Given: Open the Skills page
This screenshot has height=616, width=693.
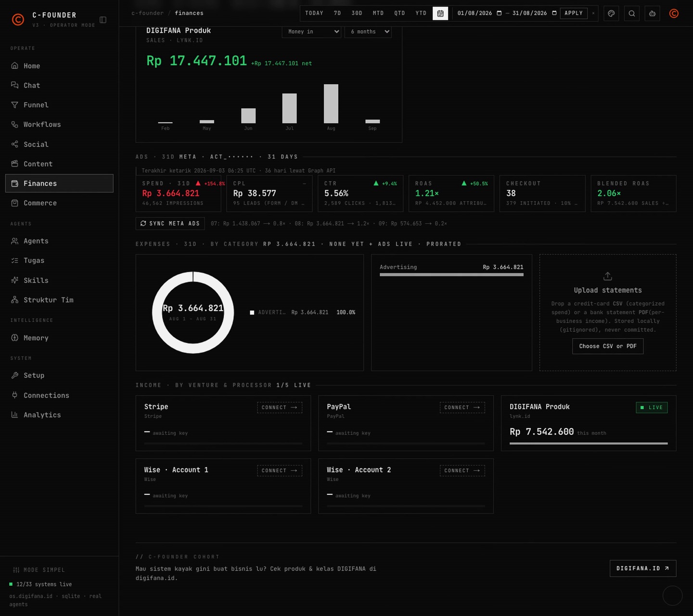Looking at the screenshot, I should pyautogui.click(x=59, y=280).
